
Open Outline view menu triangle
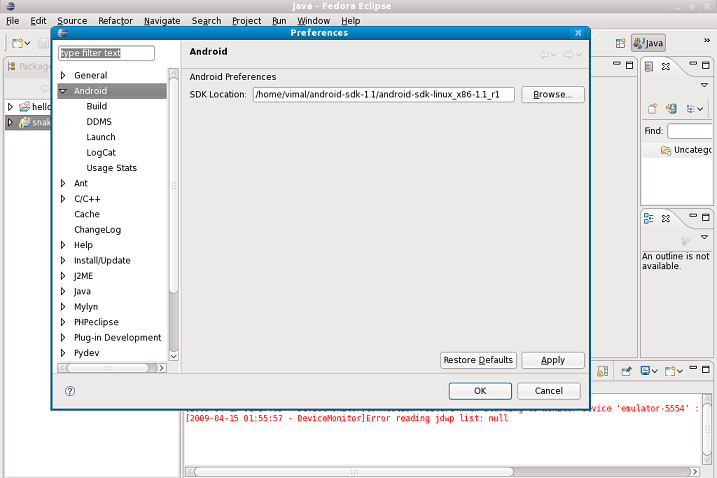[x=704, y=237]
